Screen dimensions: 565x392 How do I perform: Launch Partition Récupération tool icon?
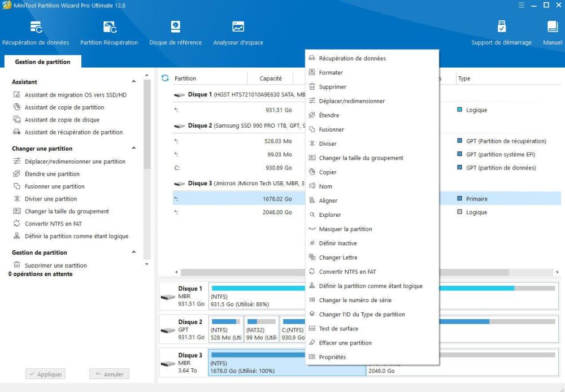point(109,27)
